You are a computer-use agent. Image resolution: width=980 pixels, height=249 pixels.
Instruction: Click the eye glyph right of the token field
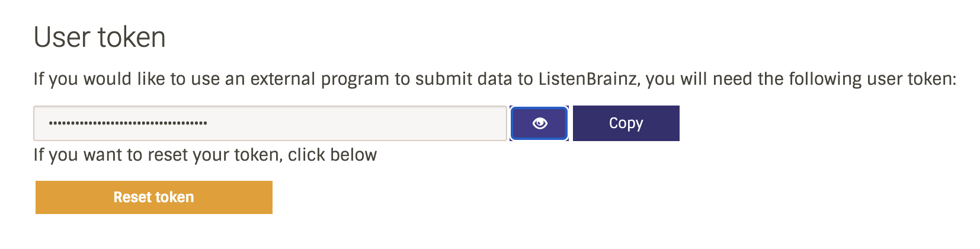click(x=539, y=123)
